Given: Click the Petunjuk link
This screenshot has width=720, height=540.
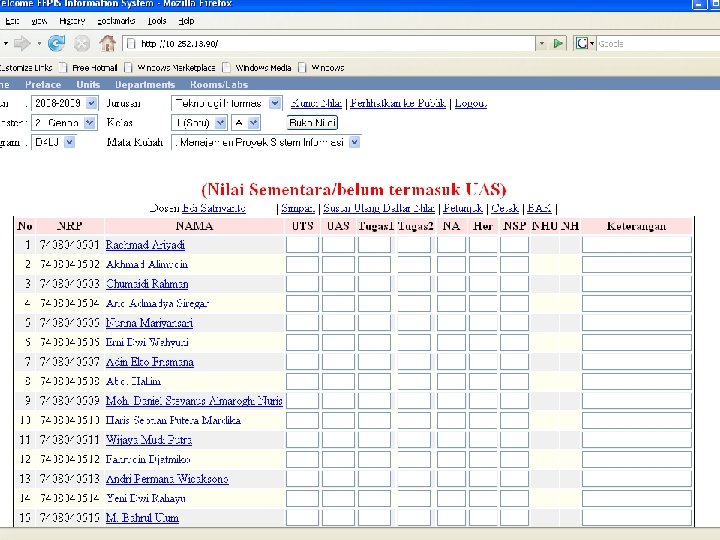Looking at the screenshot, I should [x=463, y=208].
